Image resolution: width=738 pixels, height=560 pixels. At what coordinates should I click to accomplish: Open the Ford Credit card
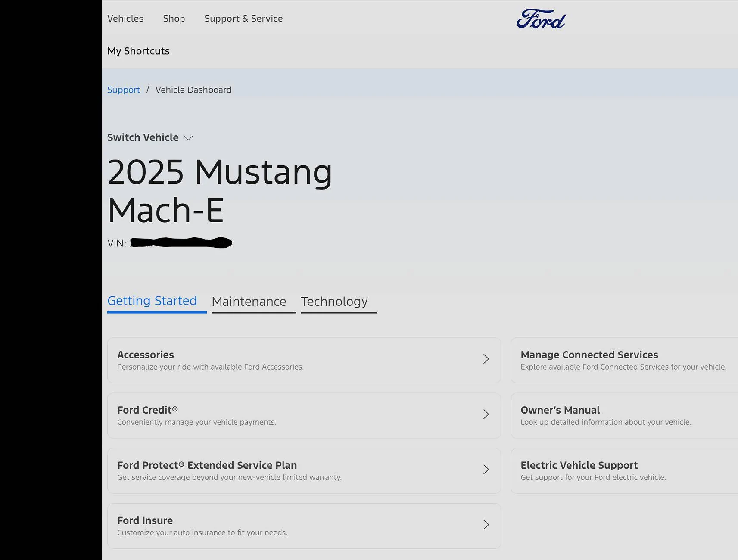[304, 415]
